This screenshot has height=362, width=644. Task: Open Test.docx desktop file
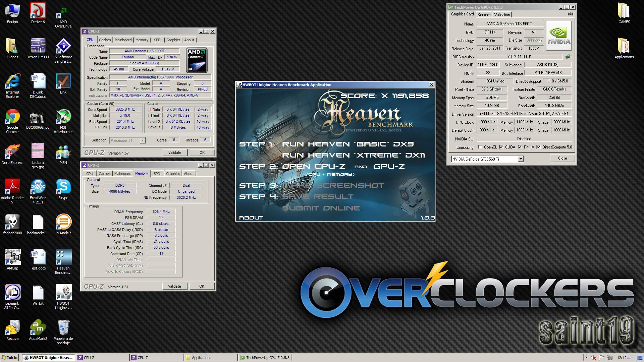(38, 260)
